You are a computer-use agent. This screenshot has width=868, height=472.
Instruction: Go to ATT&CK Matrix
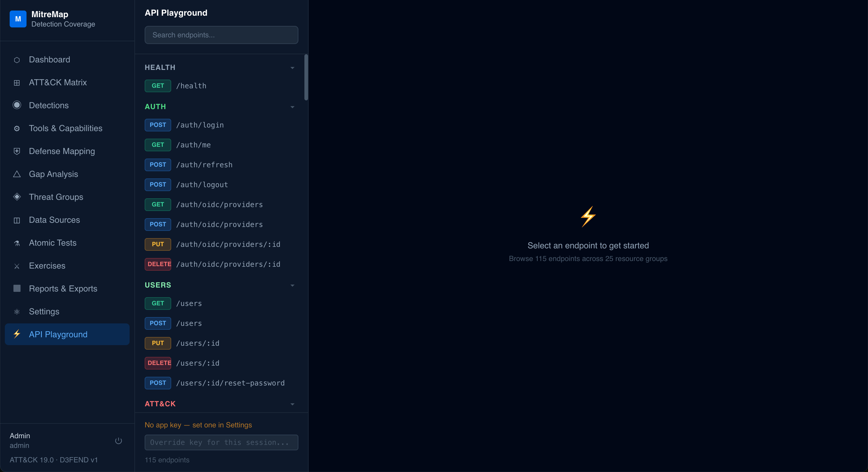[x=67, y=83]
